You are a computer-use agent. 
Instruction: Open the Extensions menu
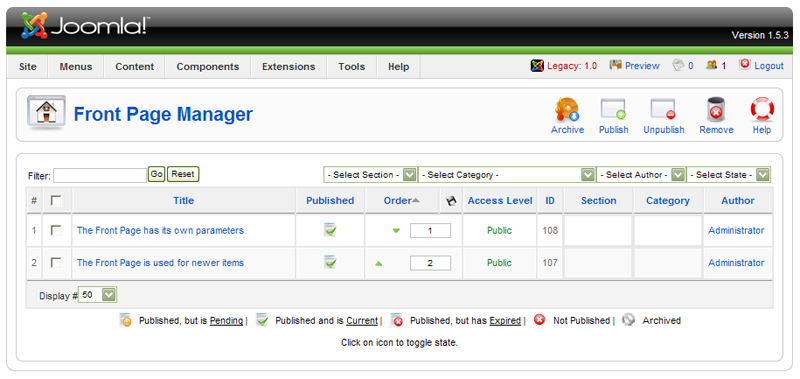point(288,67)
